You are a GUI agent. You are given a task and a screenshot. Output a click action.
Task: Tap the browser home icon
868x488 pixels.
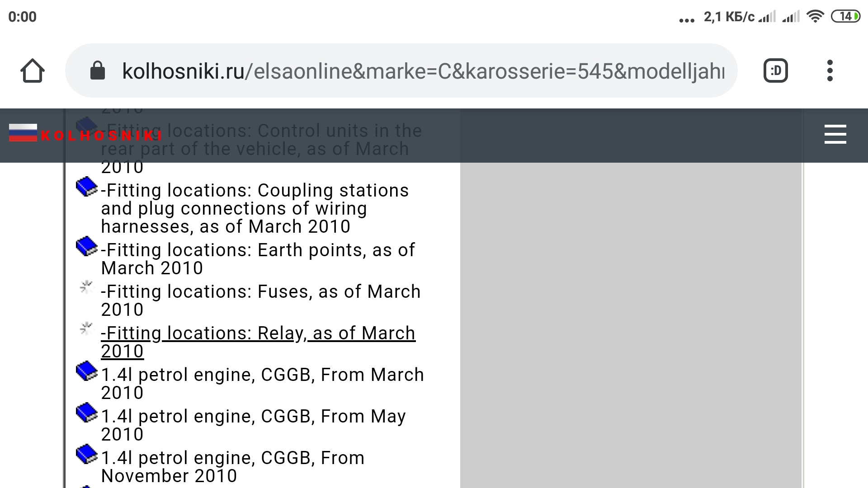click(33, 71)
